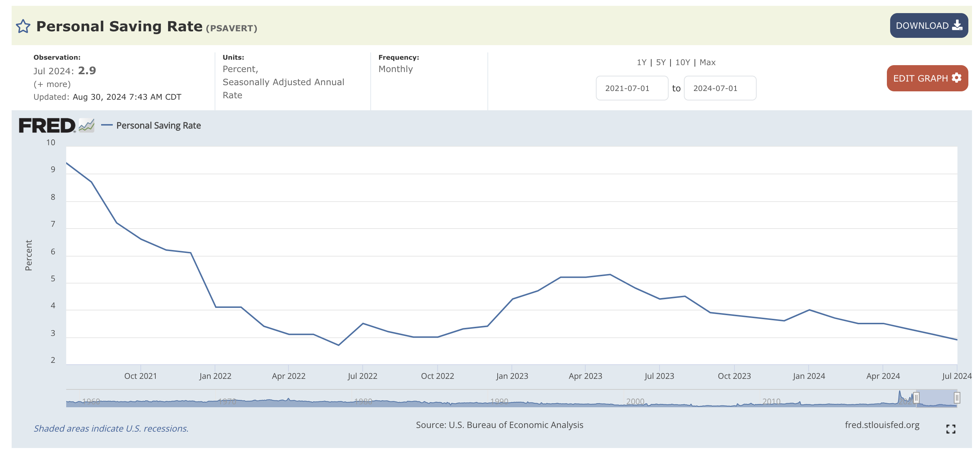Click the 2000 area in the navigator timeline

pos(635,401)
